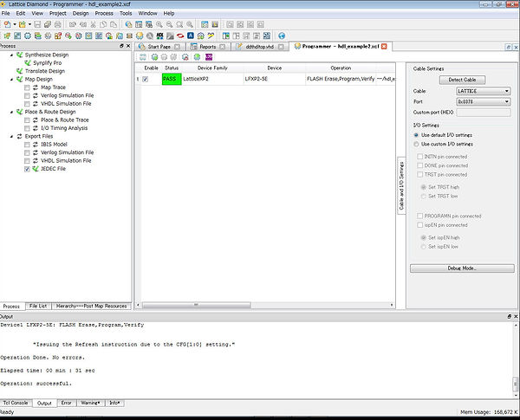
Task: Click the purple LOG icon in Programmer toolbar
Action: click(209, 57)
